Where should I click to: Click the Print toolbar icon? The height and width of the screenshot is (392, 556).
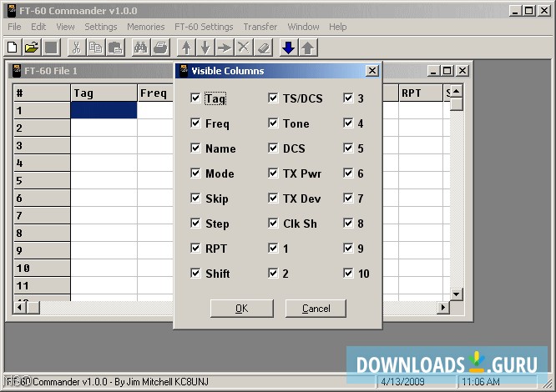click(160, 48)
